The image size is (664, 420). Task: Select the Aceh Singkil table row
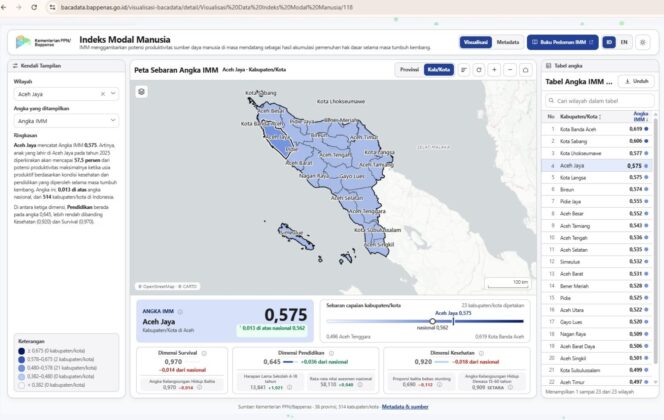pyautogui.click(x=597, y=358)
